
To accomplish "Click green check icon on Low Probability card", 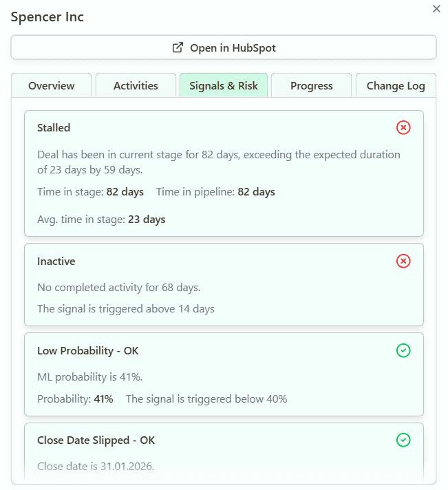I will [403, 350].
